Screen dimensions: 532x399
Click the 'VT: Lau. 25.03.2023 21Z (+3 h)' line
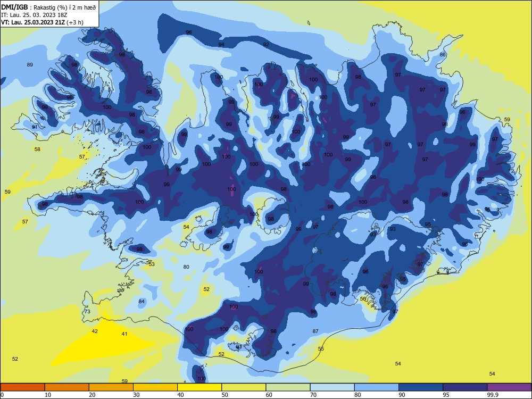point(42,22)
